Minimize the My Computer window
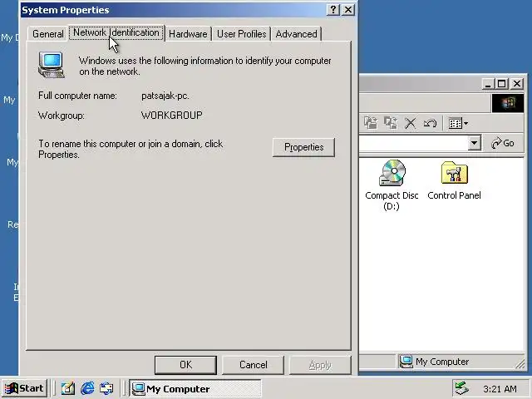Screen dimensions: 532x399 click(488, 83)
